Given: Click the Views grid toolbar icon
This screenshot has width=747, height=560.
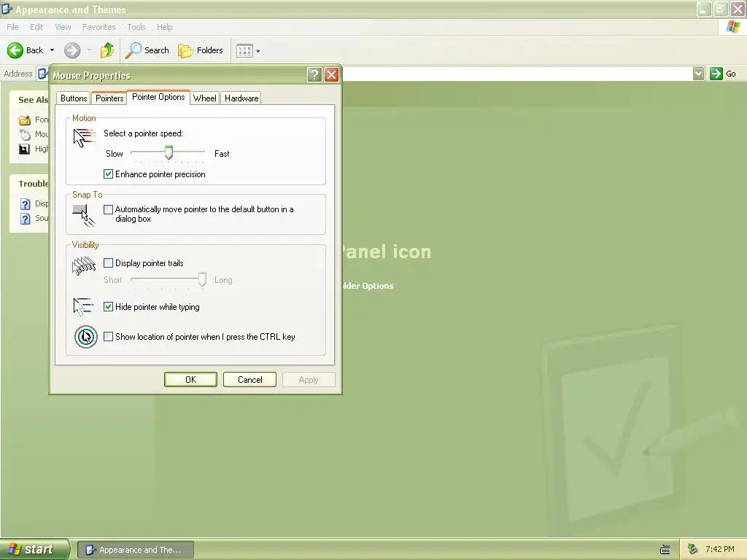Looking at the screenshot, I should click(x=244, y=50).
